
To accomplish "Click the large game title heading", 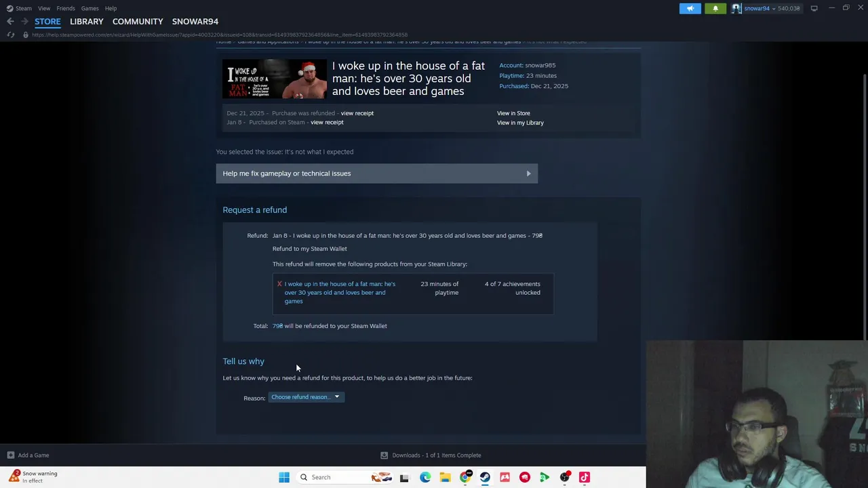I will click(x=408, y=79).
